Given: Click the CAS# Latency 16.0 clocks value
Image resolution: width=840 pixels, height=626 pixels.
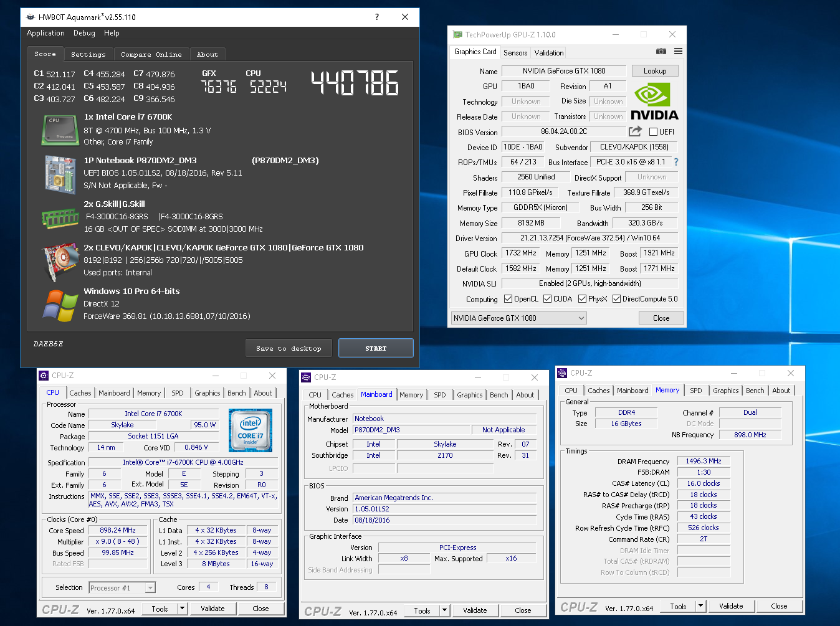Looking at the screenshot, I should (x=704, y=483).
